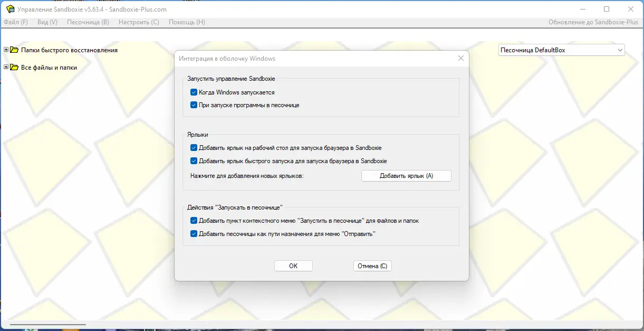Viewport: 644px width, 331px height.
Task: Toggle Добавить песочницы для меню Отправить checkbox
Action: (194, 234)
